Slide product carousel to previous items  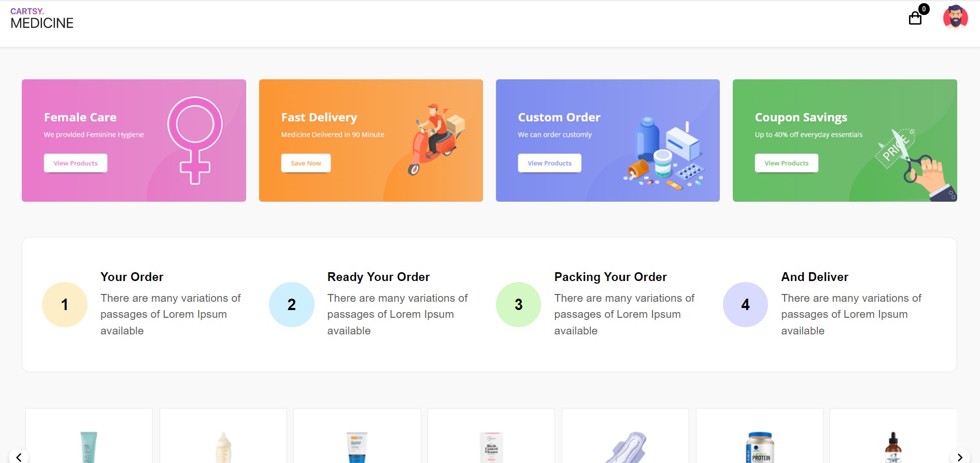tap(19, 457)
